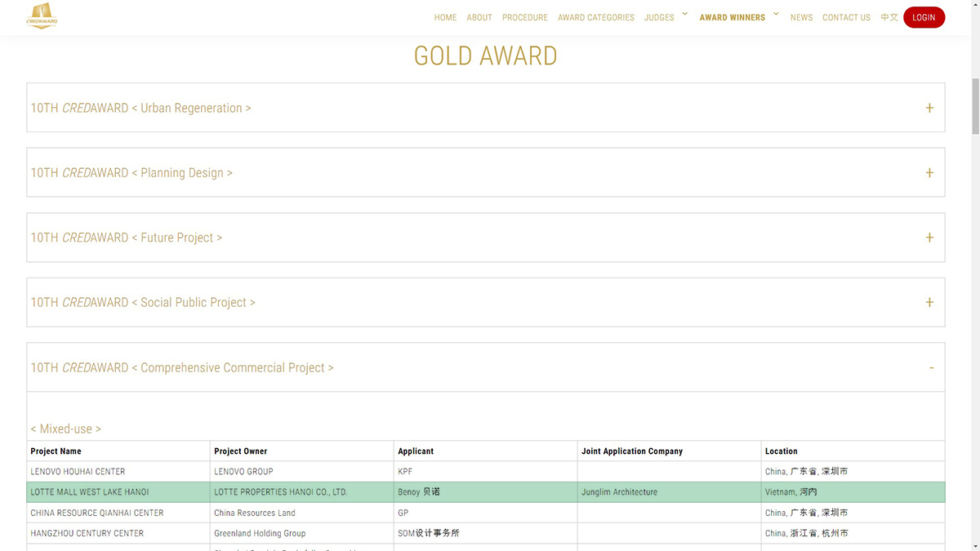Expand the Planning Design award section
Screen dimensions: 980x551
[486, 172]
